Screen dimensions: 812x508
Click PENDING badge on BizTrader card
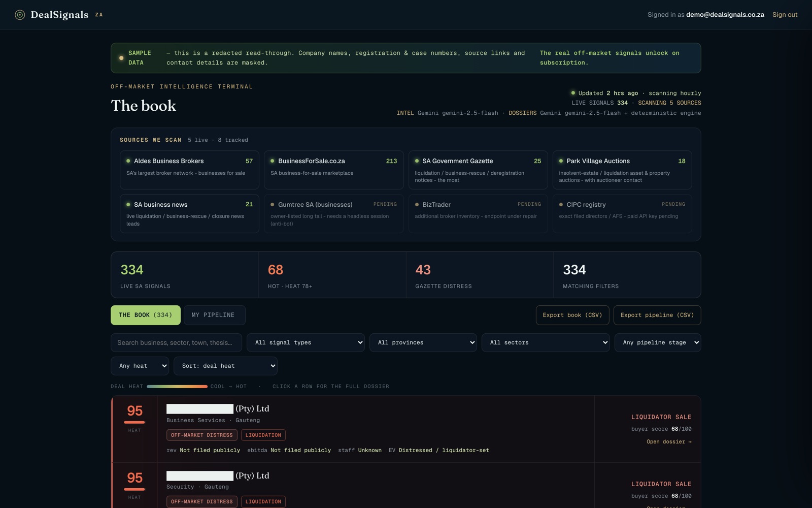[529, 204]
